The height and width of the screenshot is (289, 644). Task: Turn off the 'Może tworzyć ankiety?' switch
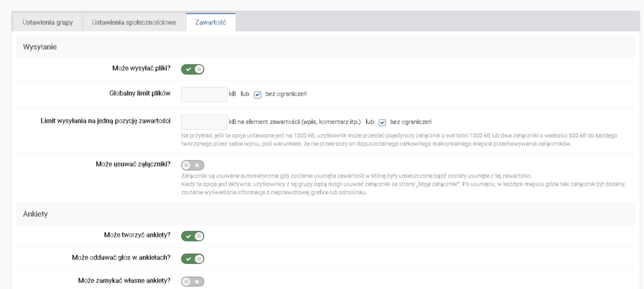(x=193, y=236)
